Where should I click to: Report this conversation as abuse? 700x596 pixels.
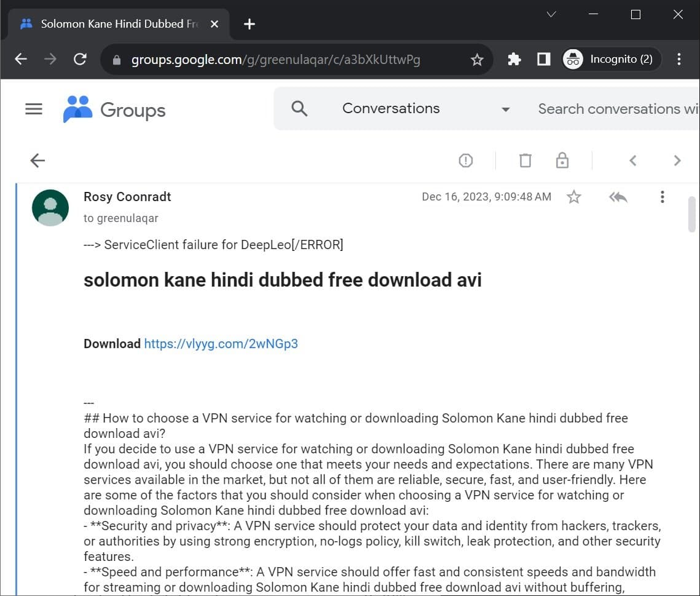click(x=465, y=160)
